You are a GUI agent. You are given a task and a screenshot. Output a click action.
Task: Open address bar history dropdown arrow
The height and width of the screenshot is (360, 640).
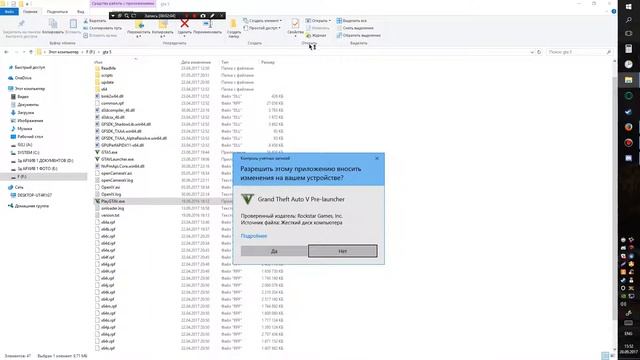[x=532, y=52]
